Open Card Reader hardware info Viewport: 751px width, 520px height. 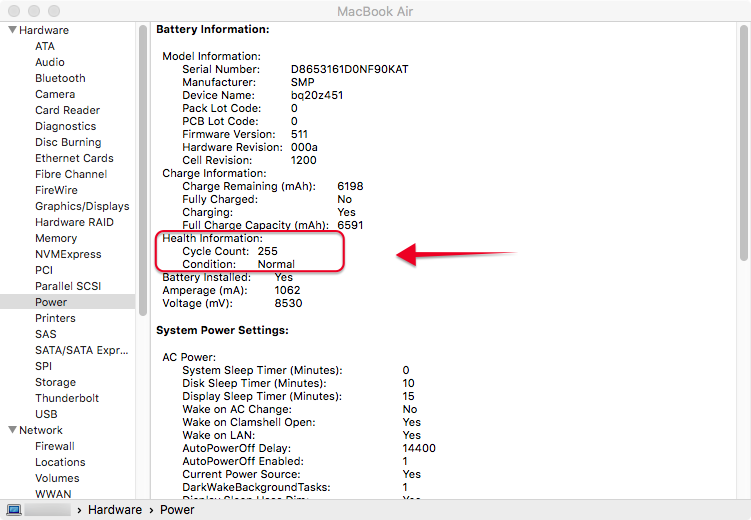tap(68, 110)
